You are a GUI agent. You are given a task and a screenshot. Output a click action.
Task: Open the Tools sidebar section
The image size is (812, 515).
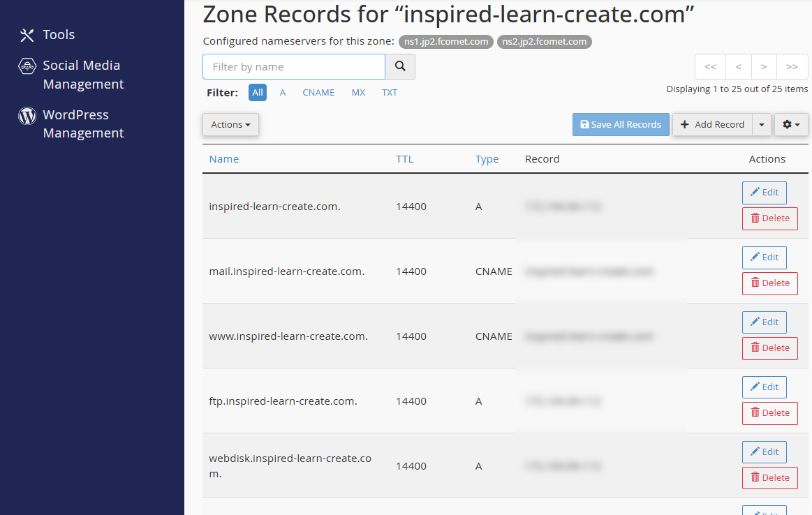(x=47, y=35)
